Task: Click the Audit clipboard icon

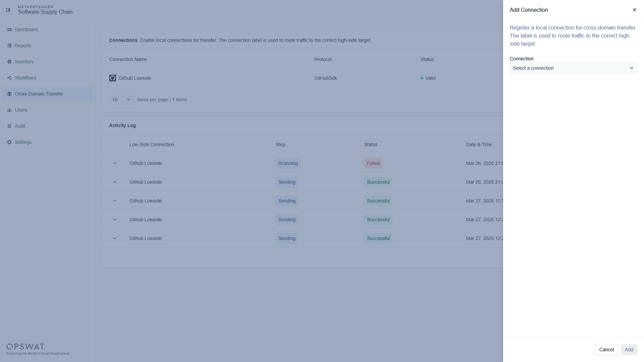Action: (x=9, y=126)
